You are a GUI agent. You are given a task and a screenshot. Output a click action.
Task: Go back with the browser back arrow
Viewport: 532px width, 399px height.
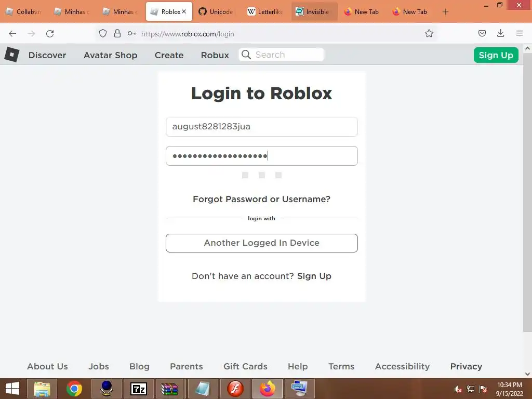coord(12,34)
